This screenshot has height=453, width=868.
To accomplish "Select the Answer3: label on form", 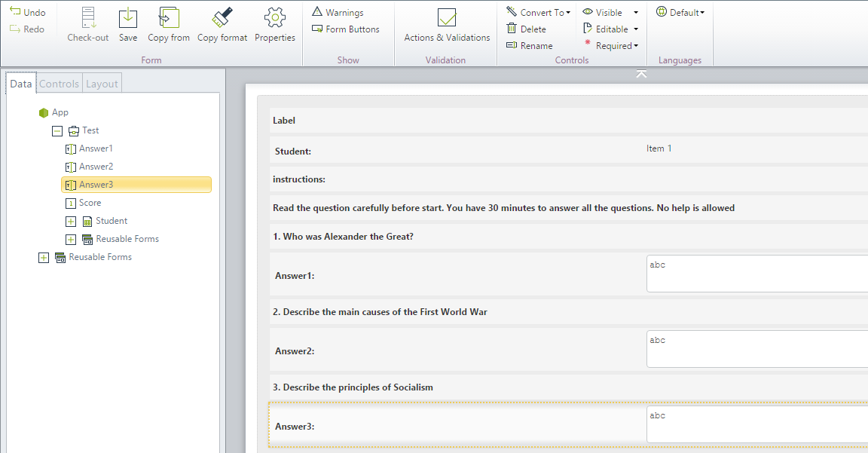I will point(295,427).
